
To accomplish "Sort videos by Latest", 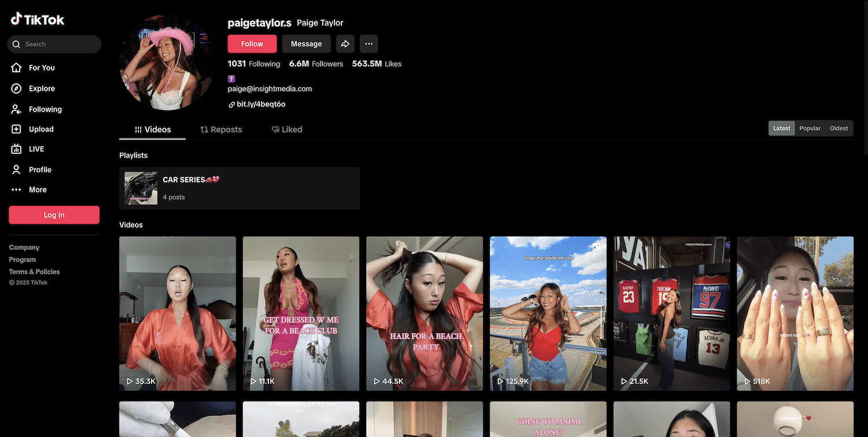I will click(781, 128).
